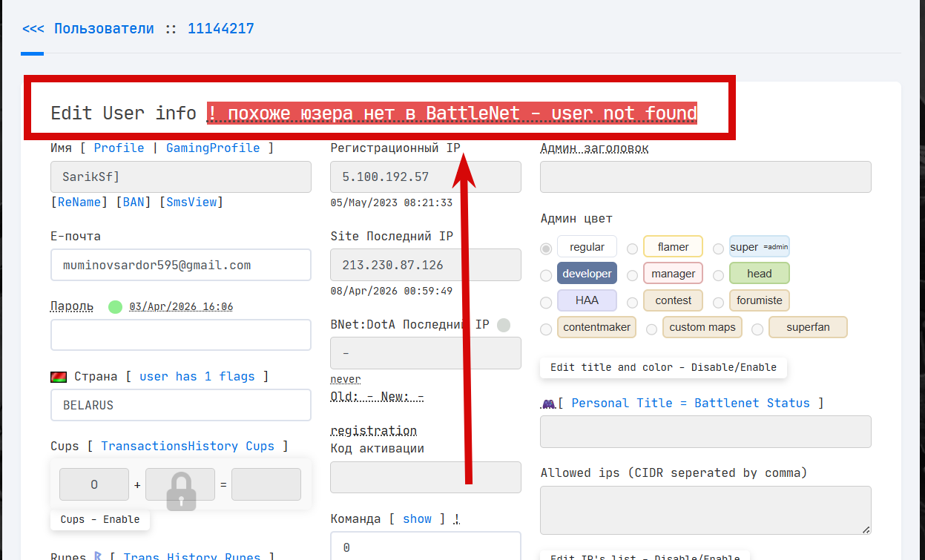Select the regular admin color radio

547,248
